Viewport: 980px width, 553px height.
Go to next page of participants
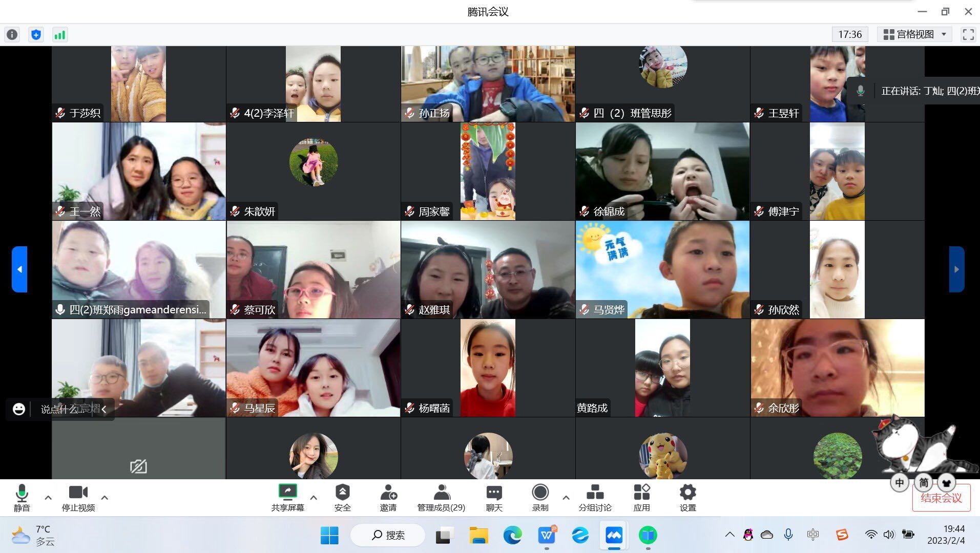pos(956,269)
